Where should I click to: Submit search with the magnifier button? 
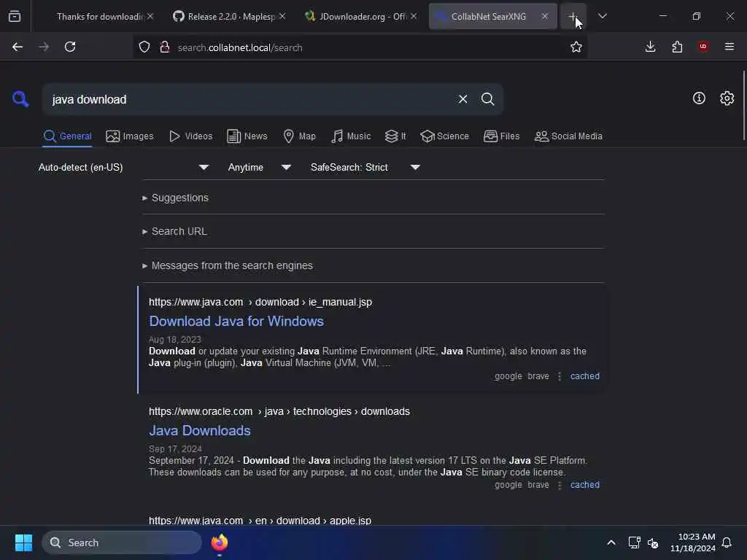[487, 99]
